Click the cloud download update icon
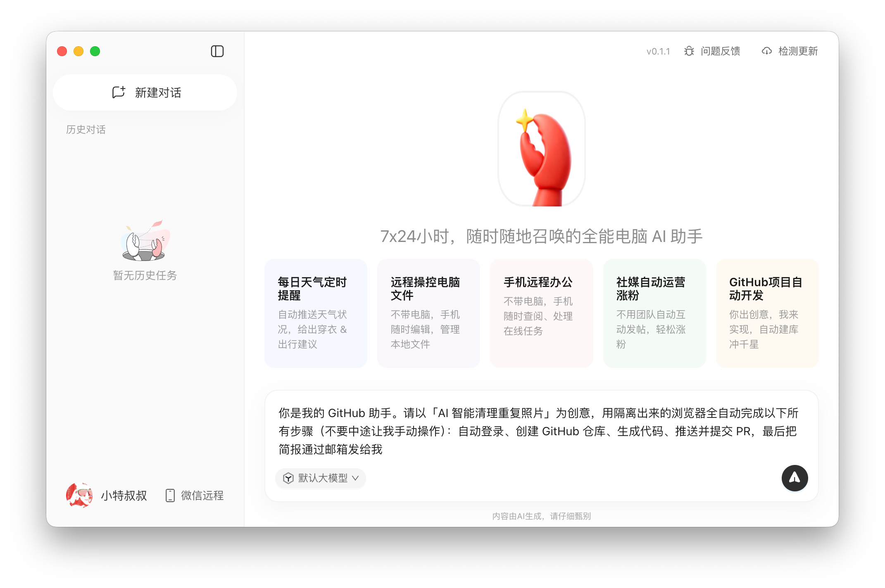Viewport: 885px width, 588px height. [x=766, y=51]
